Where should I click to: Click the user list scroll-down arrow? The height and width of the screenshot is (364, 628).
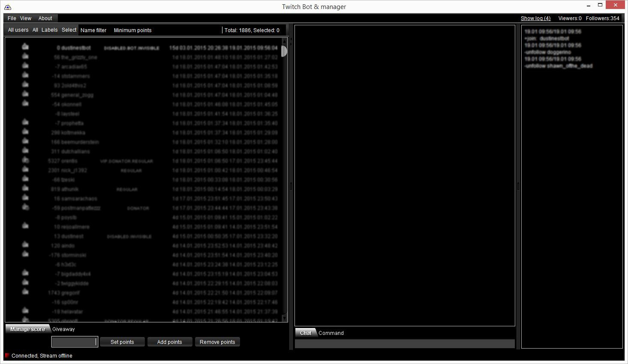coord(284,319)
